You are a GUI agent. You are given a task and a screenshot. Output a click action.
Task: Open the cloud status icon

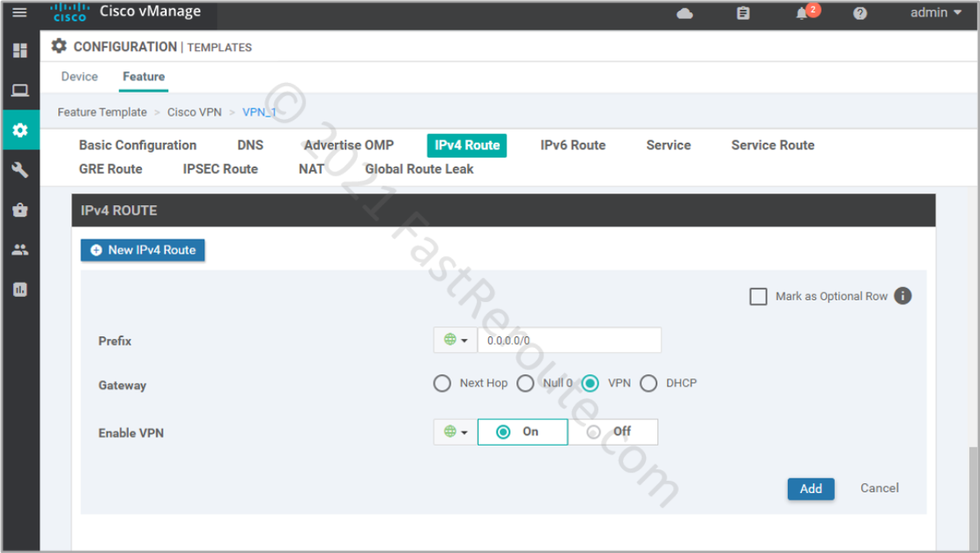tap(685, 13)
